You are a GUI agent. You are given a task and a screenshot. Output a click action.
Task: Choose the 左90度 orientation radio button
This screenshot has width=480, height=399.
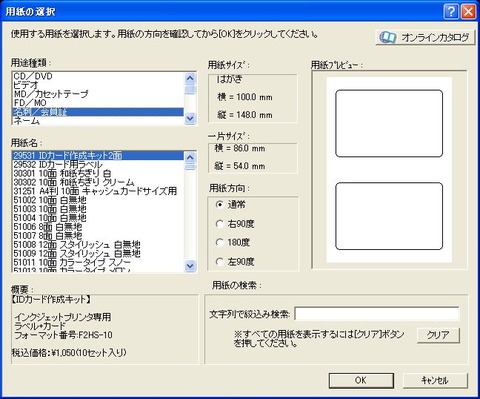219,262
